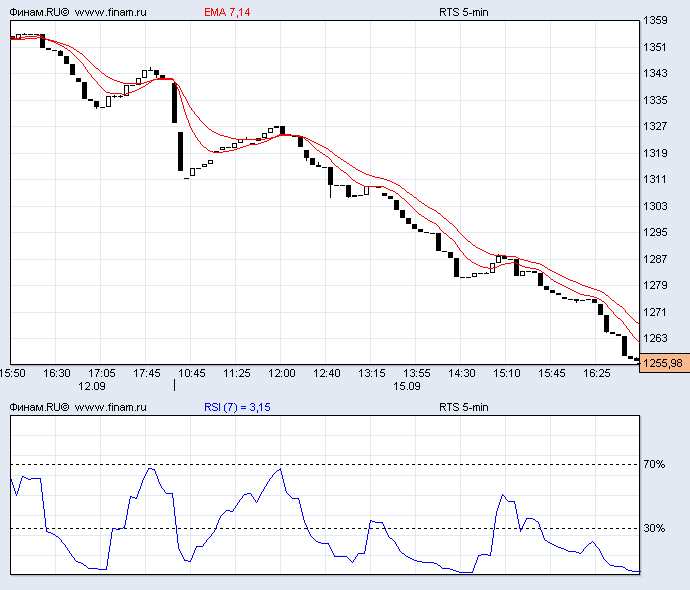The width and height of the screenshot is (690, 590).
Task: Click the 1303 price axis label
Action: click(655, 206)
